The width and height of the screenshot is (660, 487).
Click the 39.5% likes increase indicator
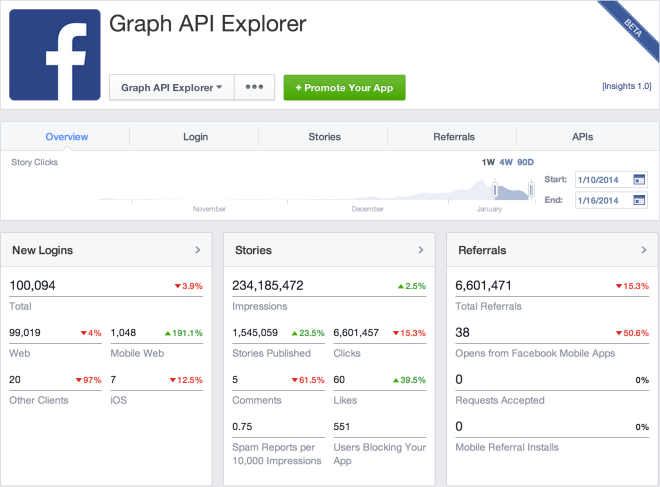click(x=409, y=380)
